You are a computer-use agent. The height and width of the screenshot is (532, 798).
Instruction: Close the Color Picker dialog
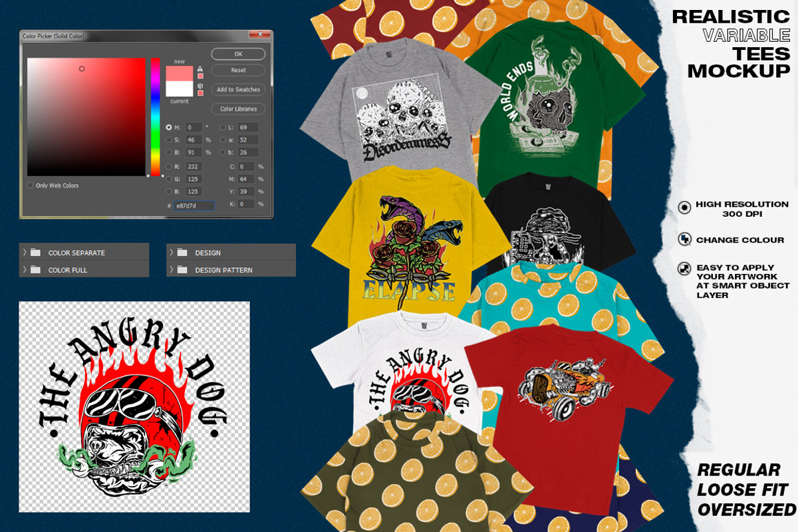(259, 35)
